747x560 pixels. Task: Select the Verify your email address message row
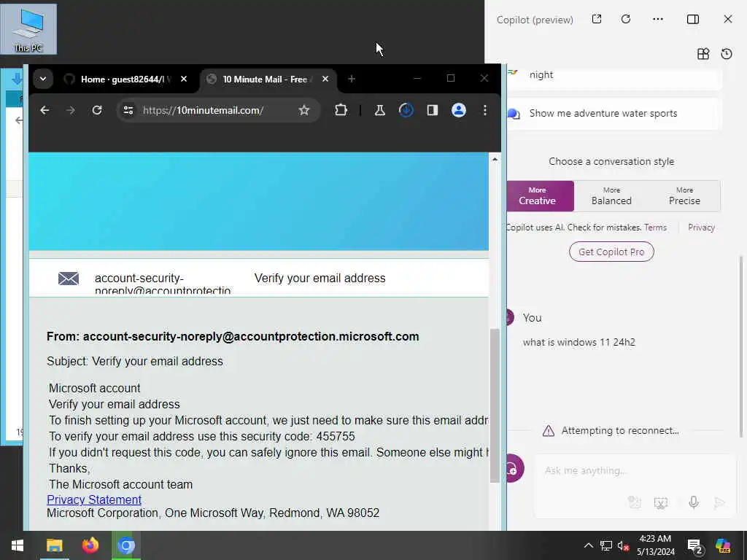(x=259, y=278)
